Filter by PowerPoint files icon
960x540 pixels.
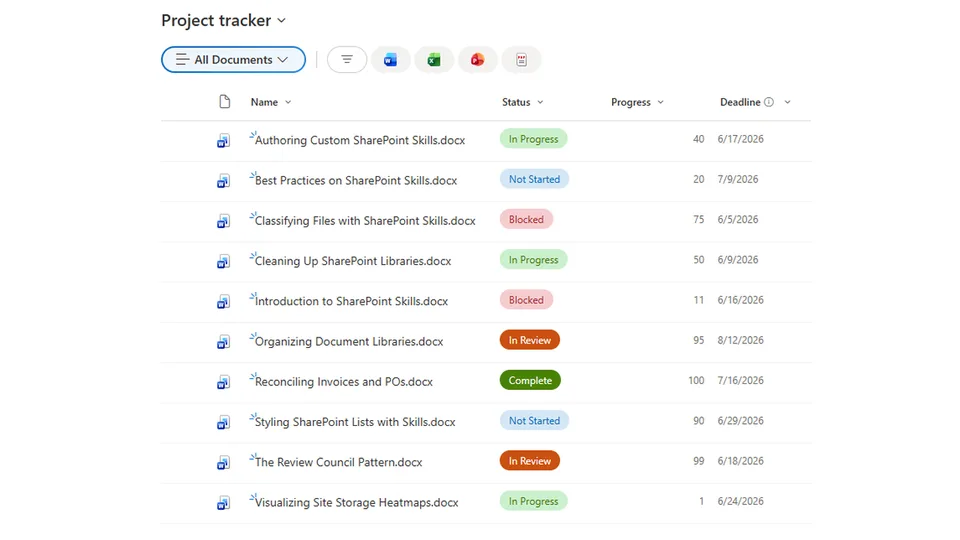click(478, 59)
